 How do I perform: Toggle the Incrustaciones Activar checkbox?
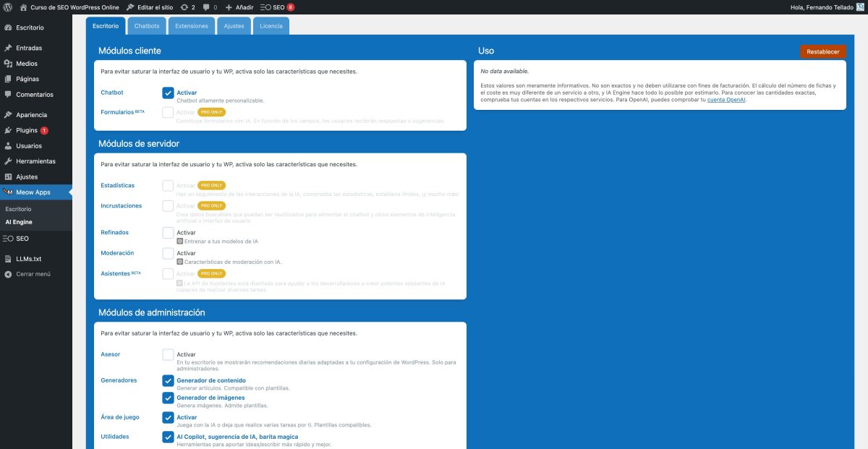(x=168, y=205)
